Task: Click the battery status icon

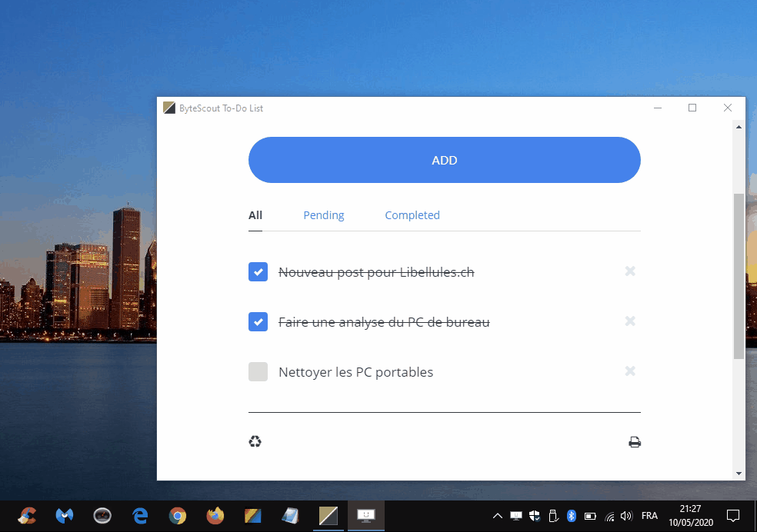Action: [590, 516]
